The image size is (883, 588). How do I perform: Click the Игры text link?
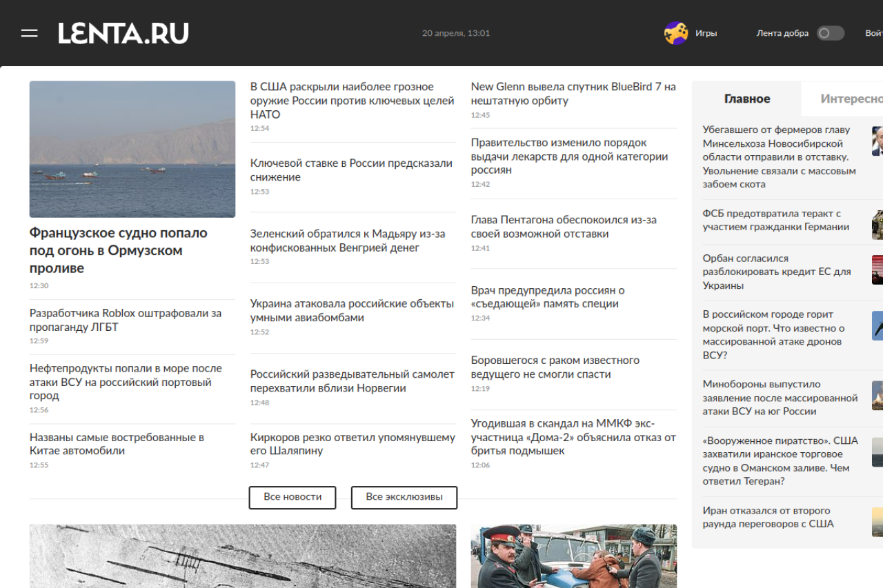coord(706,33)
